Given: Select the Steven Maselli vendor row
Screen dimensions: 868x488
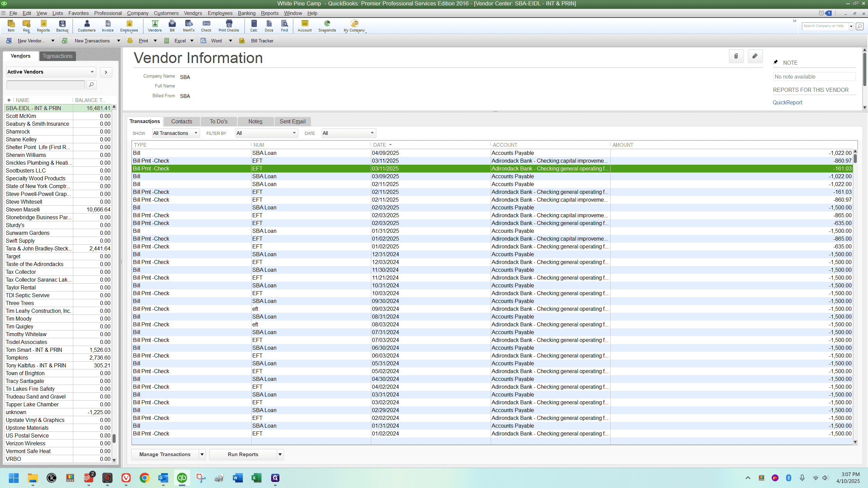Looking at the screenshot, I should (x=58, y=209).
